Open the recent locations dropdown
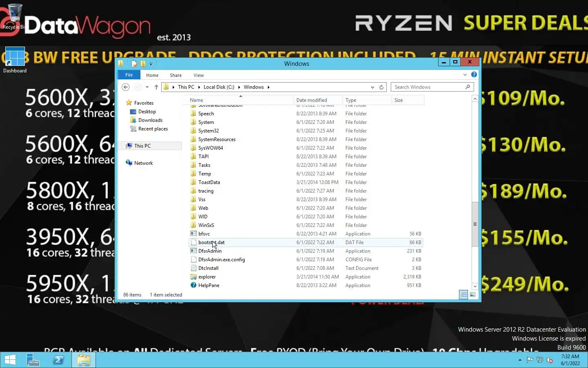 coord(147,87)
